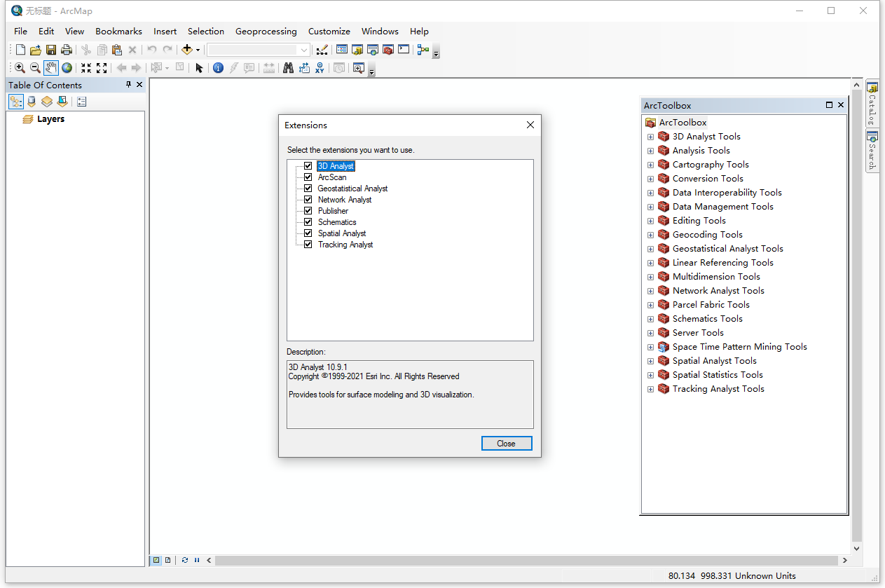This screenshot has width=885, height=588.
Task: Auto-hide pin Table Of Contents
Action: (128, 85)
